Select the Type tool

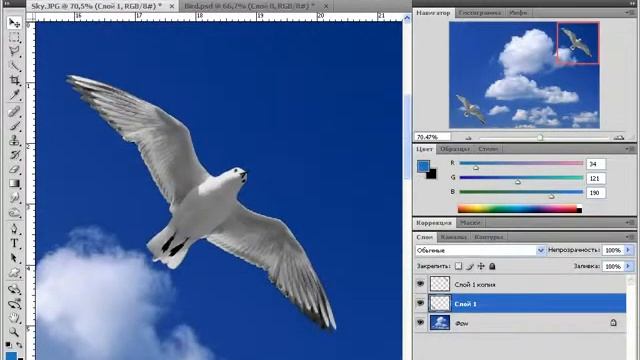pos(14,243)
